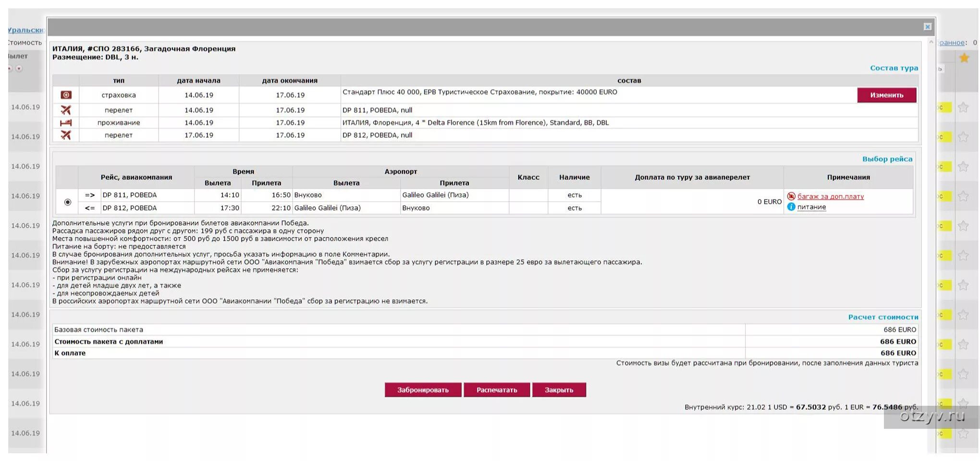Open the багаж за доп.плату link

831,196
